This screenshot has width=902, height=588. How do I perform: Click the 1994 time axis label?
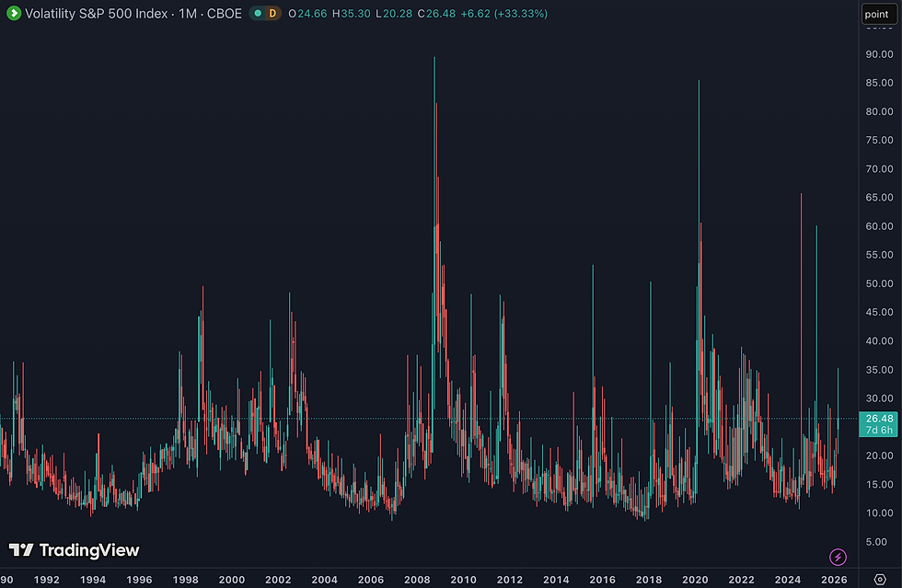[93, 580]
